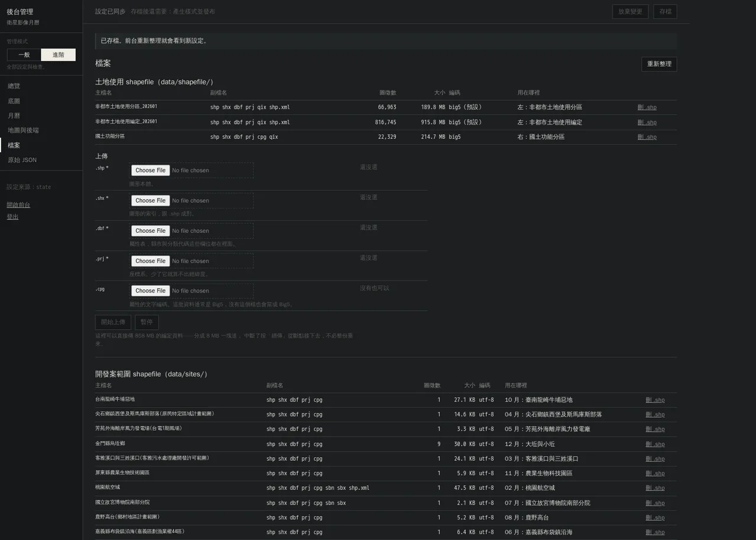Screen dimensions: 756x540
Task: Delete the 國土功能分區 shapefile
Action: click(x=647, y=137)
